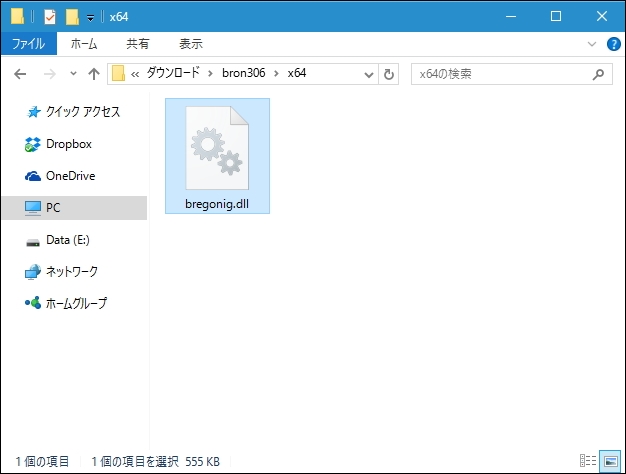Go back with the left arrow
The image size is (626, 474).
(20, 74)
